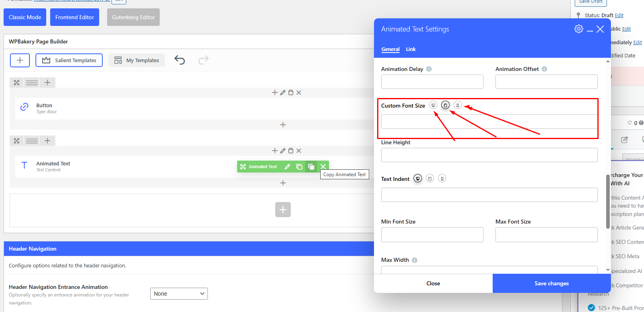Click the Save changes button
This screenshot has width=644, height=312.
551,283
